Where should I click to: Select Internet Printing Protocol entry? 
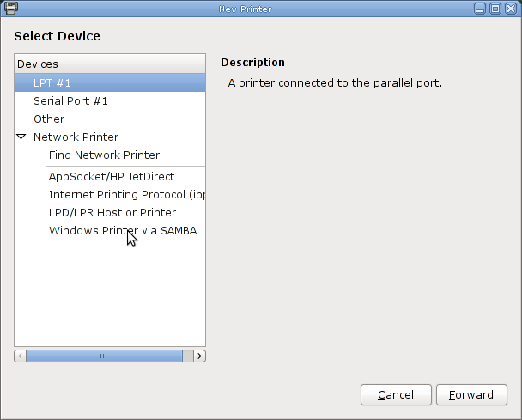tap(127, 194)
